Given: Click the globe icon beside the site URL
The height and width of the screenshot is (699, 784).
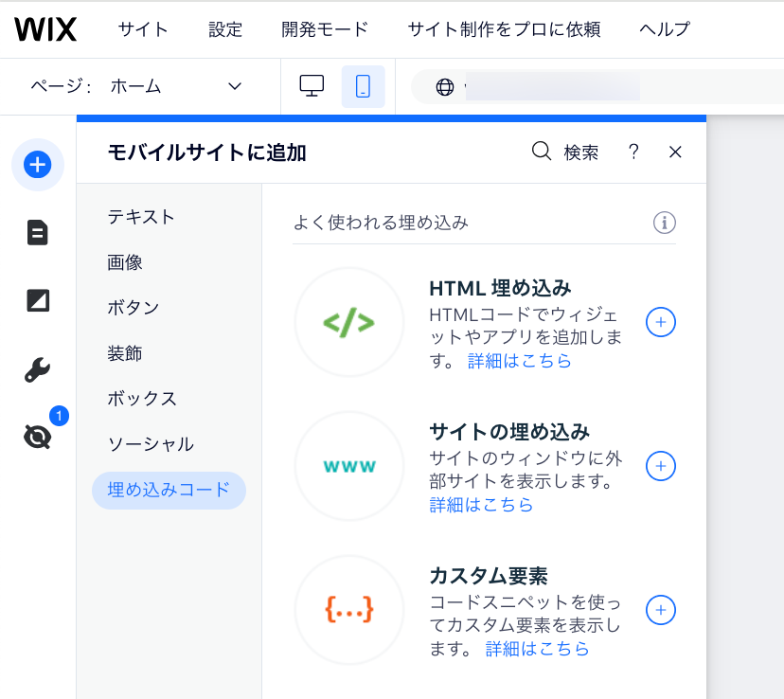Looking at the screenshot, I should 442,86.
